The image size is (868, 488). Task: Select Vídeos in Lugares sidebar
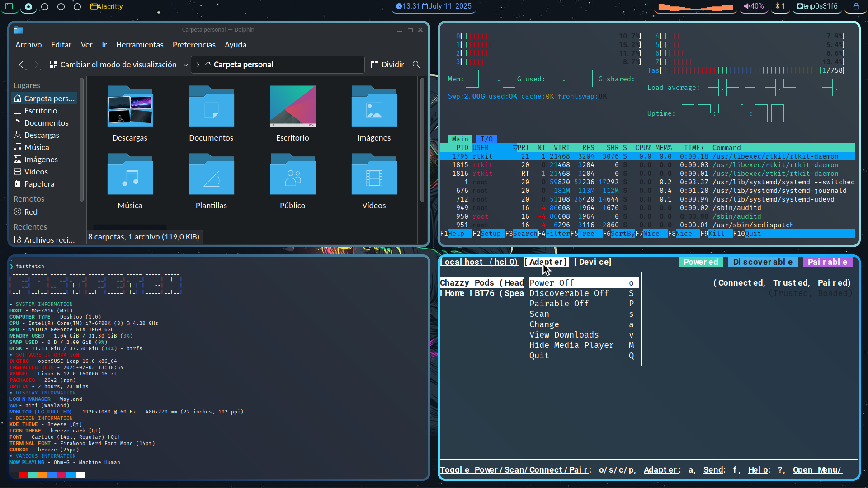click(x=44, y=172)
